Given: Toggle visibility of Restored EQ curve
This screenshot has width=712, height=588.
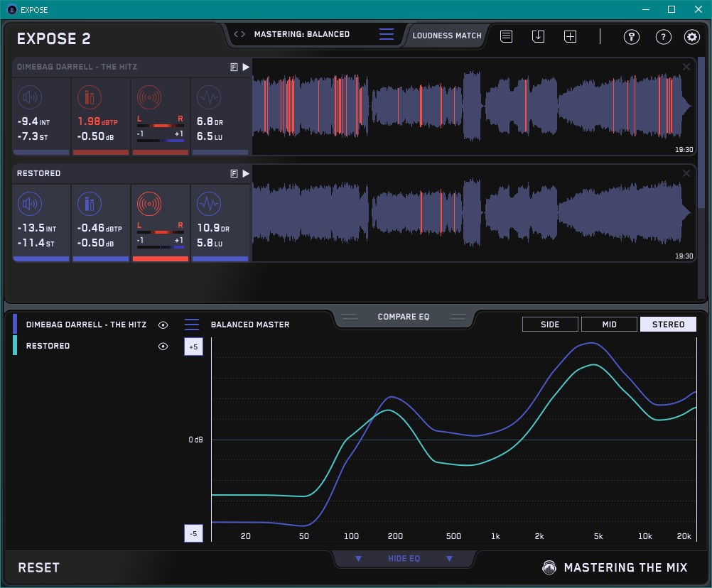Looking at the screenshot, I should (163, 347).
